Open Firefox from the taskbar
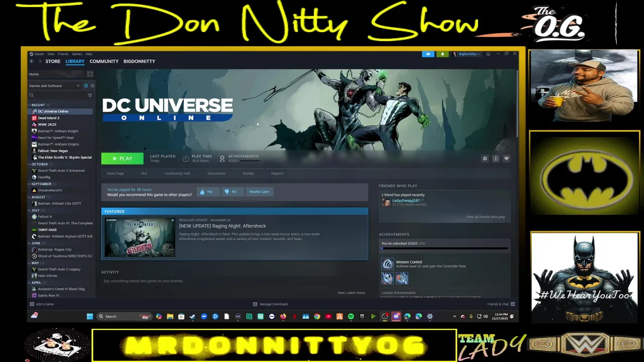Screen dimensions: 644x362 (283, 316)
